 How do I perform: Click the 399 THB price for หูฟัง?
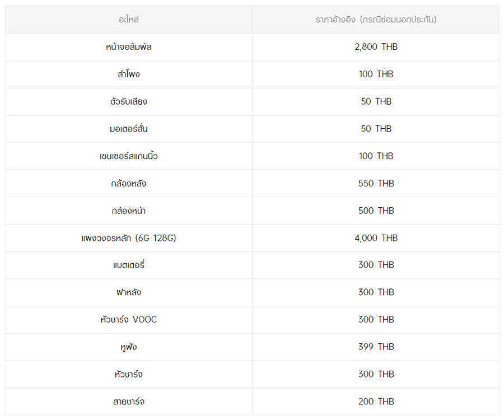pos(376,347)
